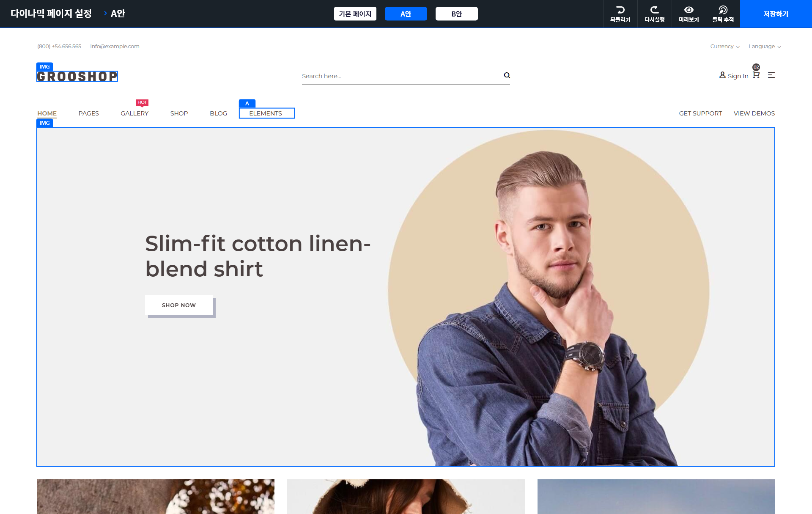Select the IMG tag on the logo
The image size is (812, 514).
pyautogui.click(x=44, y=67)
